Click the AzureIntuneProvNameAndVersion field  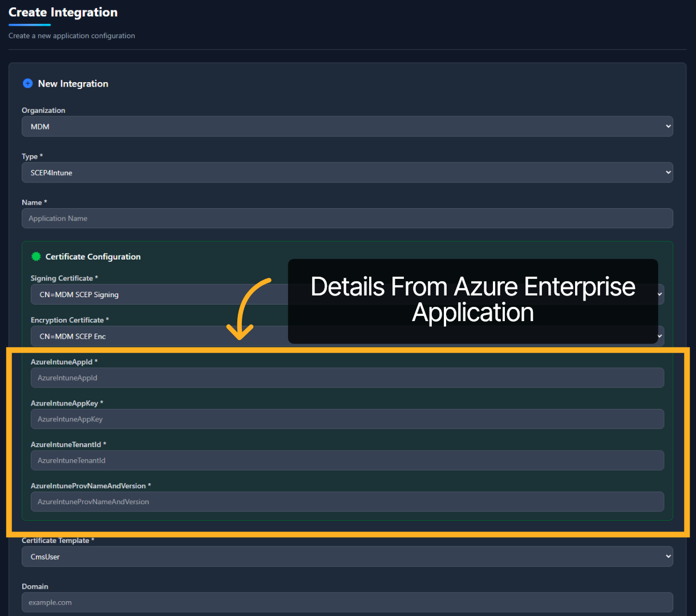coord(347,501)
